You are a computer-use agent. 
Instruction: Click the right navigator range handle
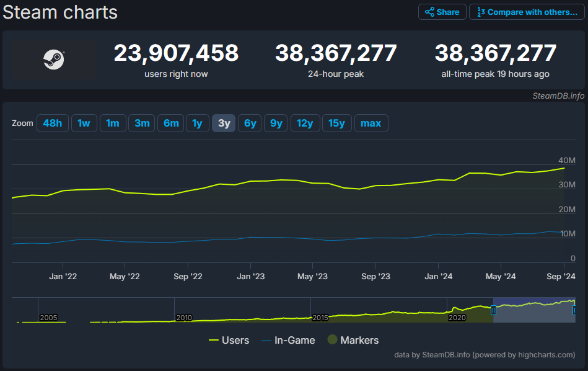pyautogui.click(x=574, y=310)
